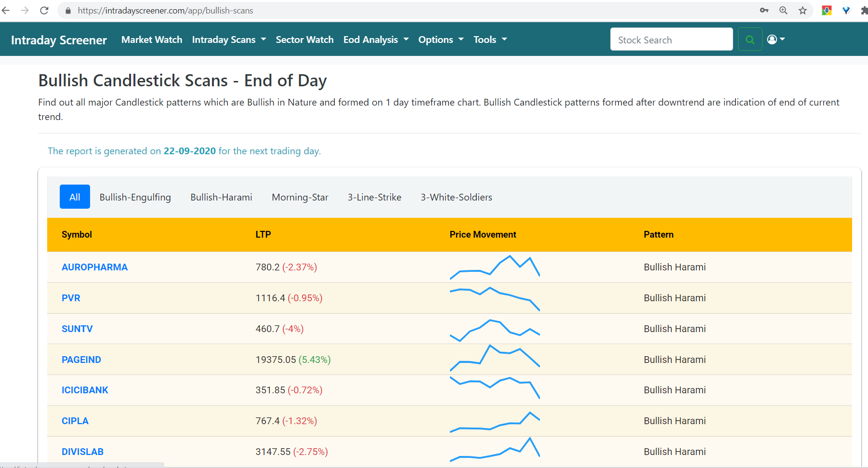This screenshot has width=868, height=468.
Task: Open the user account avatar menu
Action: pyautogui.click(x=776, y=40)
